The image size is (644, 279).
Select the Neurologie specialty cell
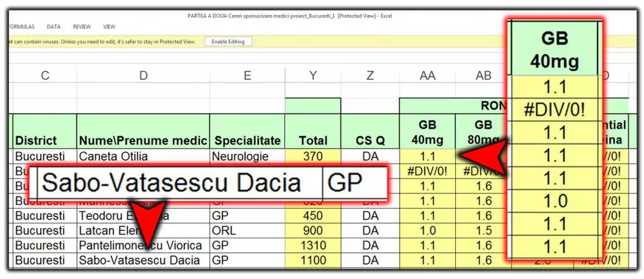point(247,157)
